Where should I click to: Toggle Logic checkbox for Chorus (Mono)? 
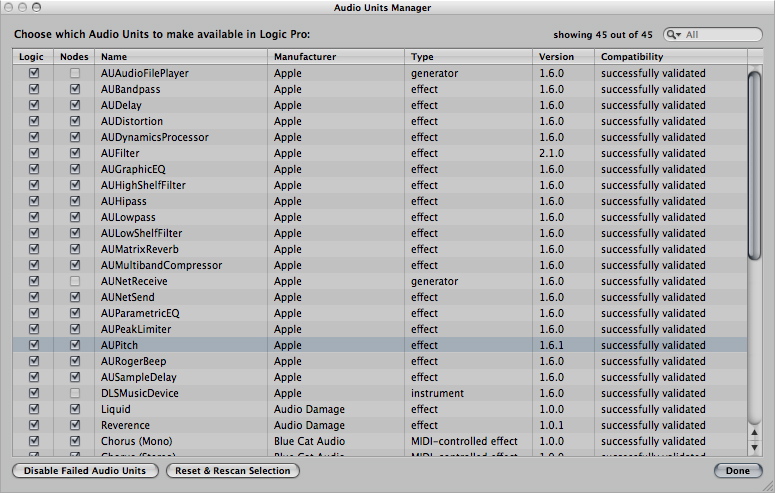tap(34, 441)
